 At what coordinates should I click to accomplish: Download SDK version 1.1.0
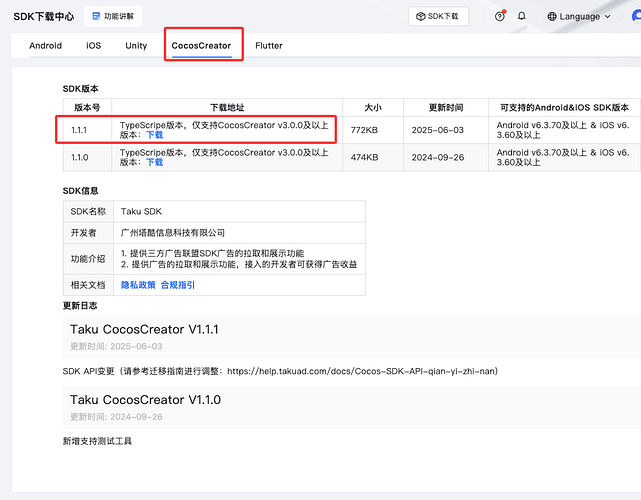click(x=155, y=162)
